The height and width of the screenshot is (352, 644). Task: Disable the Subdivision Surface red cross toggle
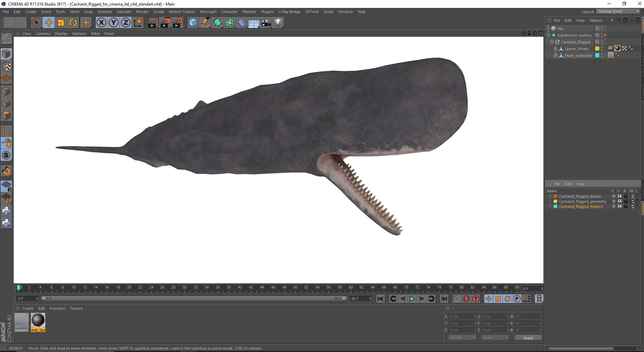(605, 35)
